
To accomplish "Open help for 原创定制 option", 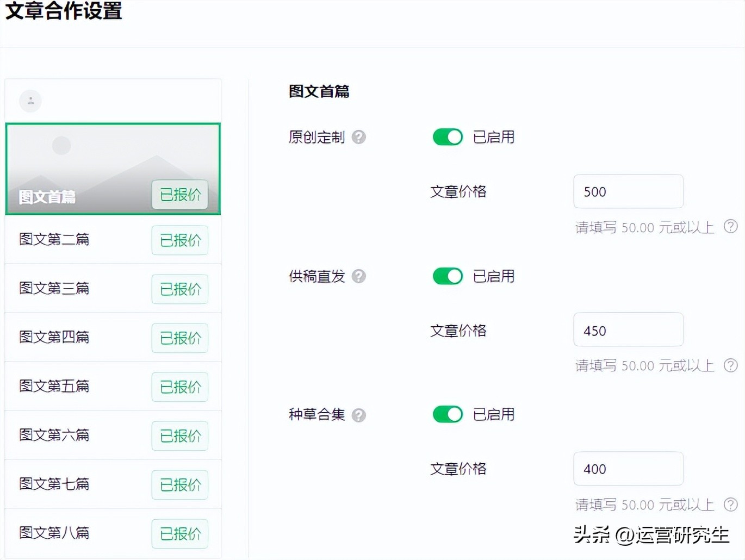I will [358, 138].
